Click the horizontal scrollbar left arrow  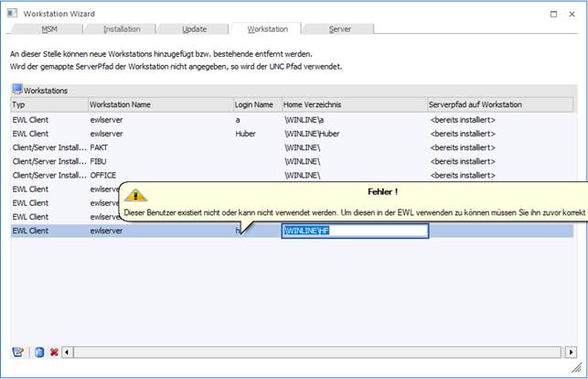point(67,352)
